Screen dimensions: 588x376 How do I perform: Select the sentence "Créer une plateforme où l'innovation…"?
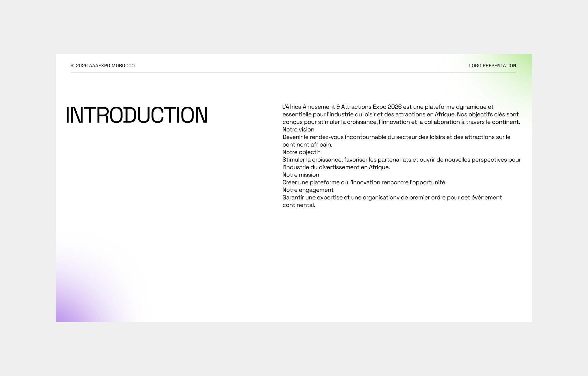click(x=364, y=182)
